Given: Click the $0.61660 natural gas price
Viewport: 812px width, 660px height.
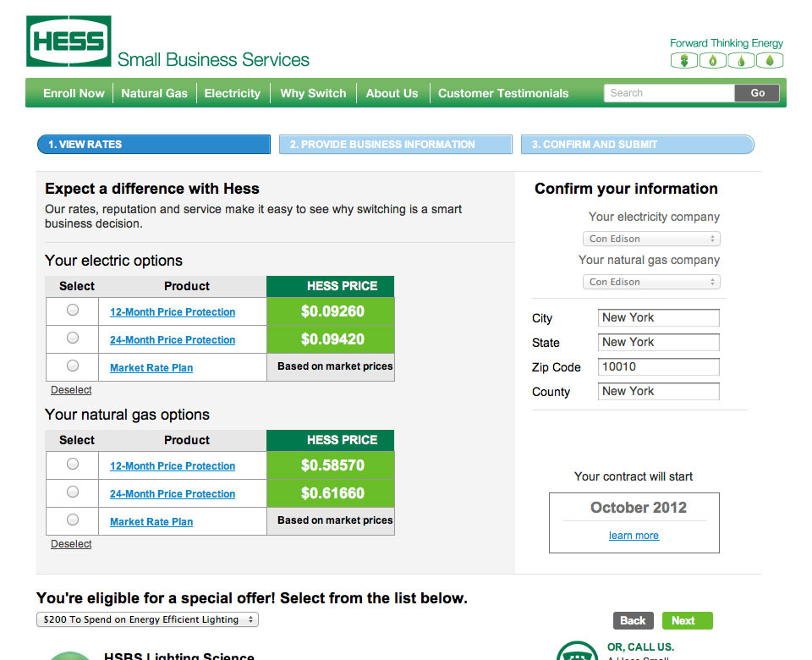Looking at the screenshot, I should (x=332, y=493).
